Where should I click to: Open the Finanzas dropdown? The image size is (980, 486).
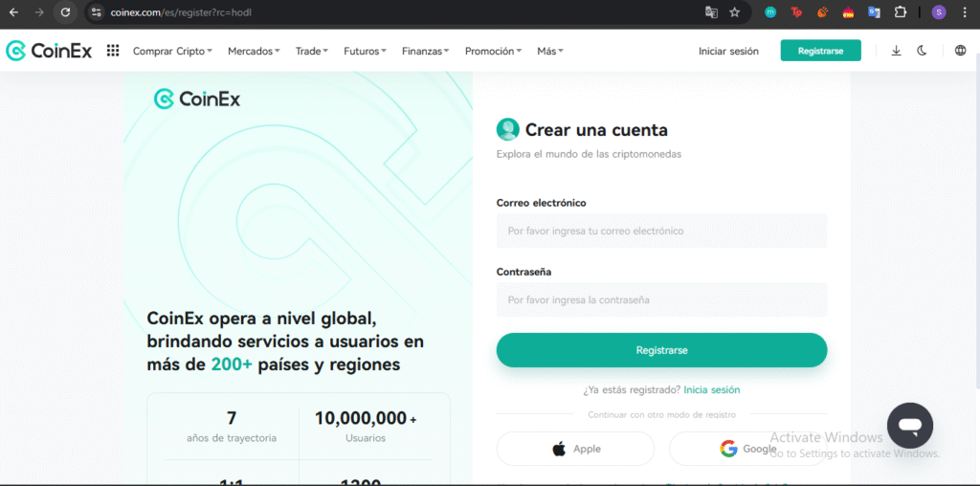click(x=426, y=52)
